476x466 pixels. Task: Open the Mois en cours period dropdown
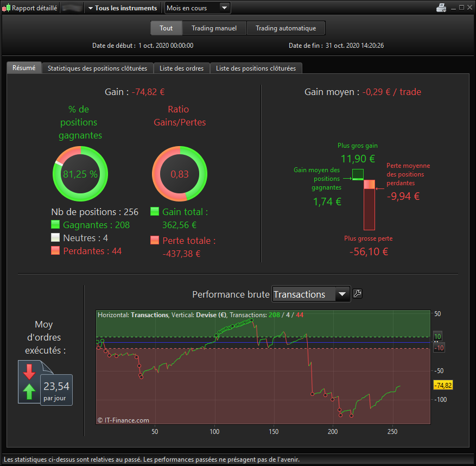[x=198, y=8]
